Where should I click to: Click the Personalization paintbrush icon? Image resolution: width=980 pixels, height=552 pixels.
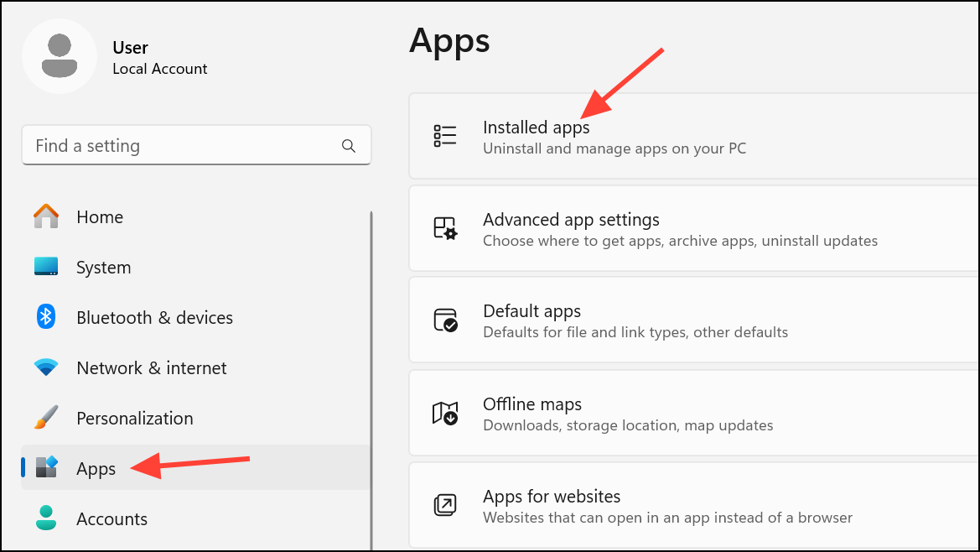click(46, 418)
